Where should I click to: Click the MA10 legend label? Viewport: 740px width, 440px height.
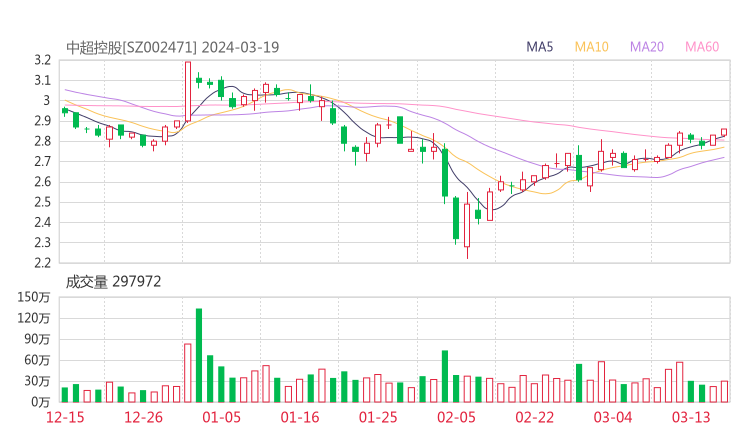coord(591,47)
